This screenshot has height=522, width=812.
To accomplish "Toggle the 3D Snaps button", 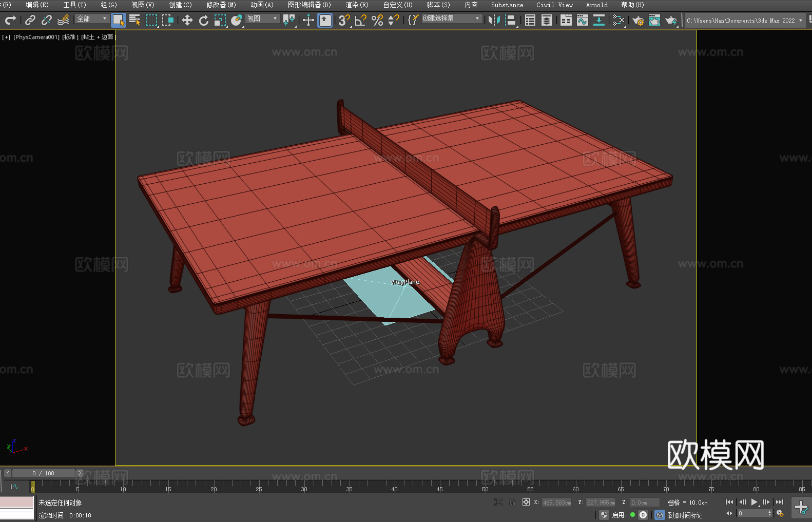I will point(343,20).
